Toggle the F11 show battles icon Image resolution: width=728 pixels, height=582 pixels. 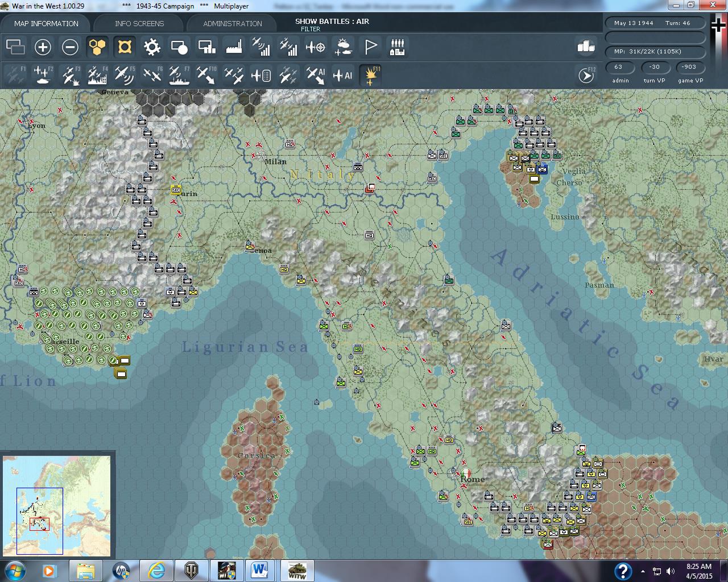coord(370,75)
